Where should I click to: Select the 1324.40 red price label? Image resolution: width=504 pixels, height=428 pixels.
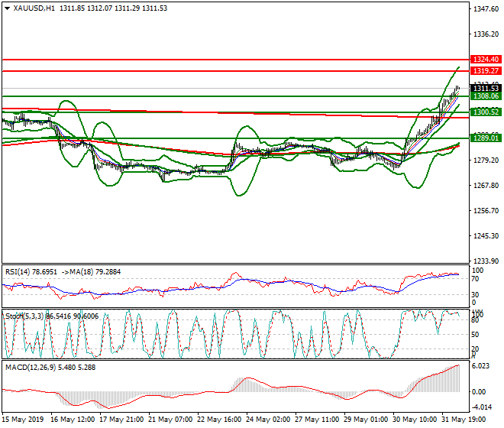tap(486, 59)
